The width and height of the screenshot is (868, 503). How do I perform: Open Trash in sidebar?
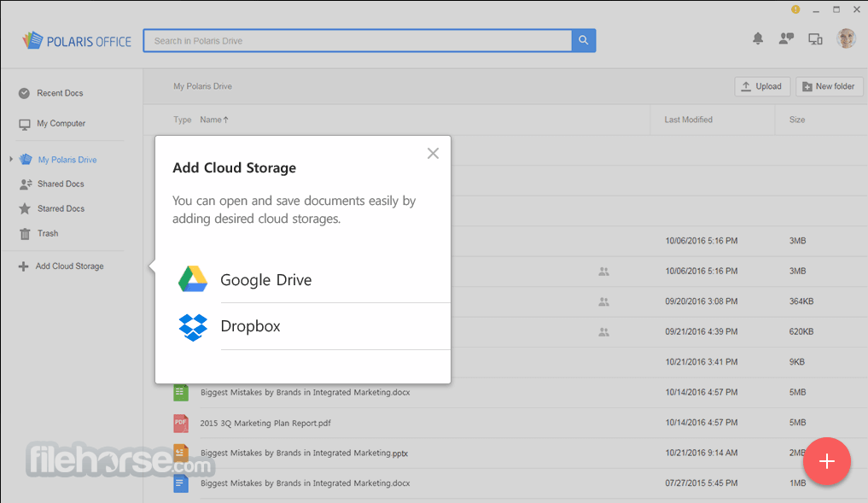pyautogui.click(x=48, y=234)
